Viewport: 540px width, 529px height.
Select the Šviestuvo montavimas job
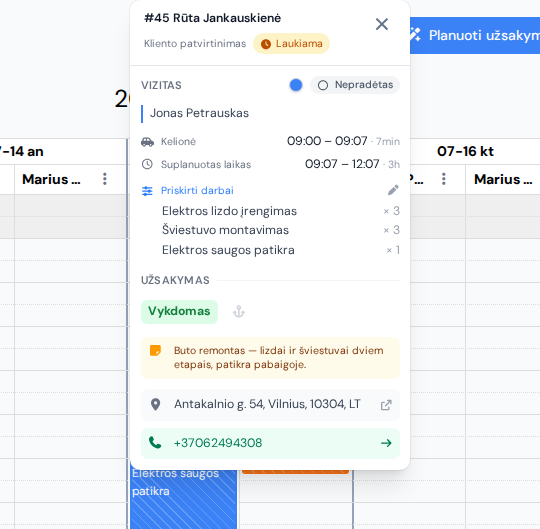pyautogui.click(x=225, y=230)
